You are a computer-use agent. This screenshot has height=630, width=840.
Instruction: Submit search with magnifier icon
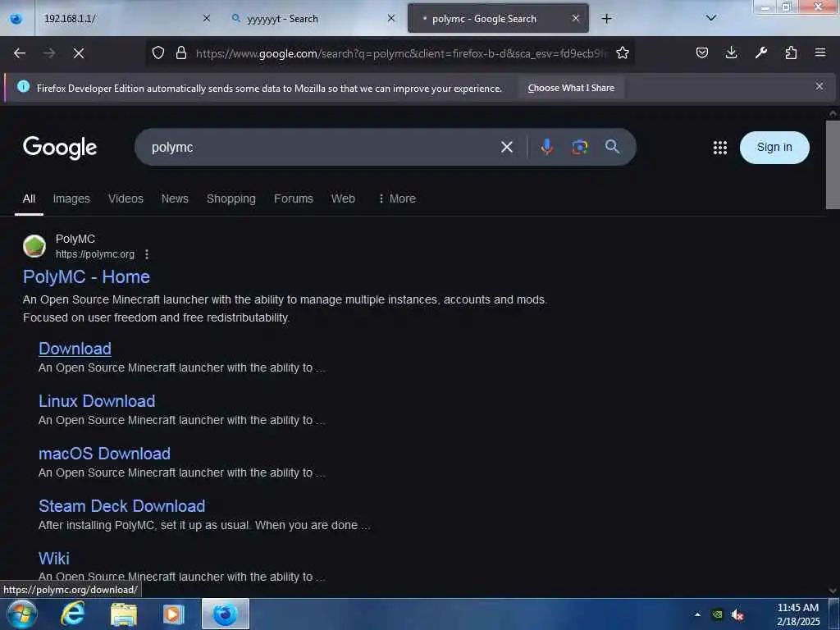coord(612,146)
